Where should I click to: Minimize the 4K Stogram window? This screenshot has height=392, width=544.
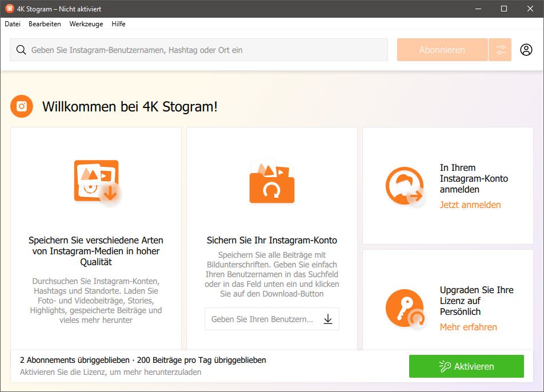pos(478,9)
